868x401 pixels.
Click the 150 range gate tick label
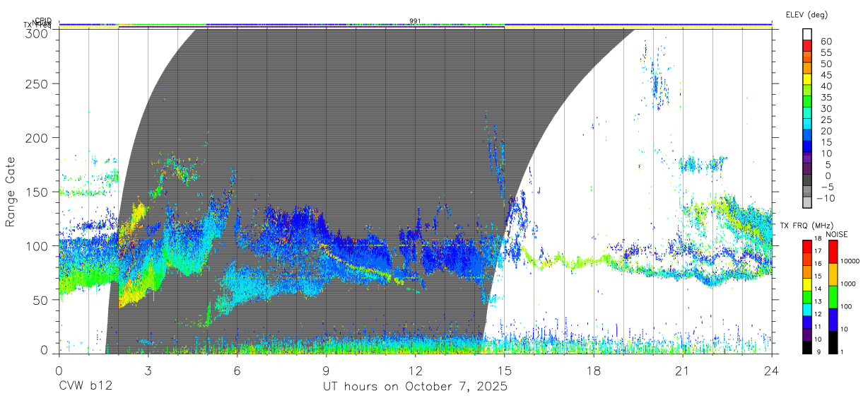tap(38, 192)
